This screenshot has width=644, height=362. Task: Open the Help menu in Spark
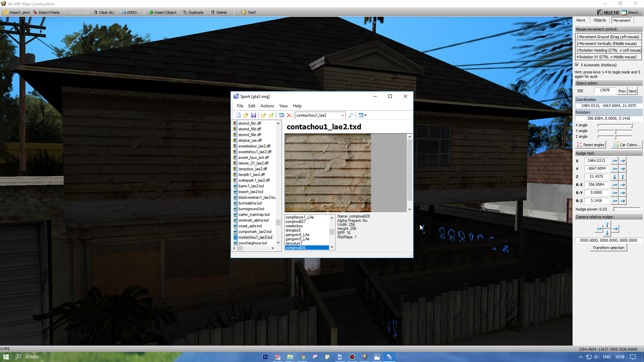pos(297,106)
